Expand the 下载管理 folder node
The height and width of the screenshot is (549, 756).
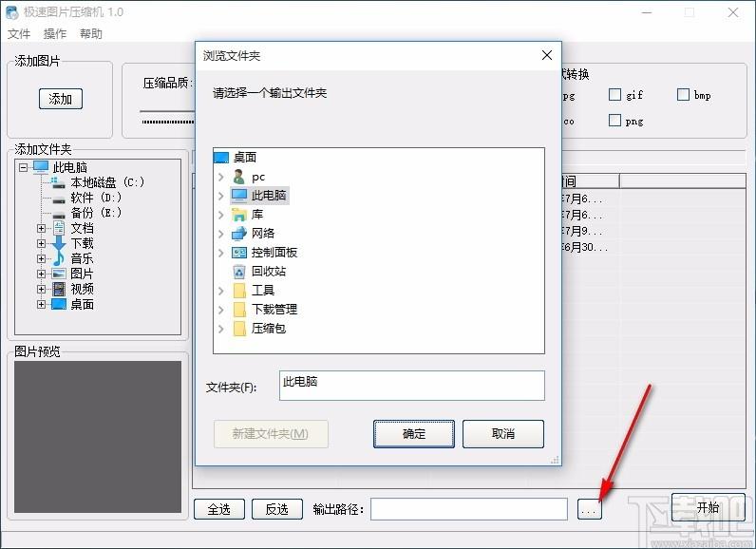(221, 310)
